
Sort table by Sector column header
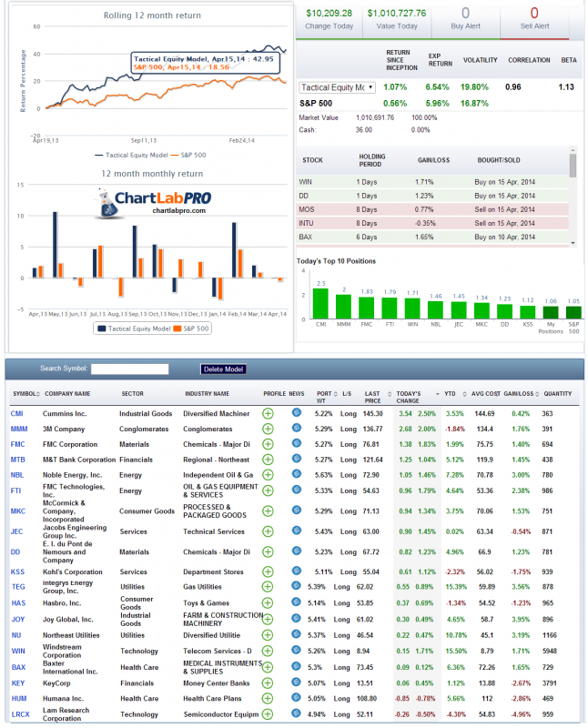(x=133, y=394)
